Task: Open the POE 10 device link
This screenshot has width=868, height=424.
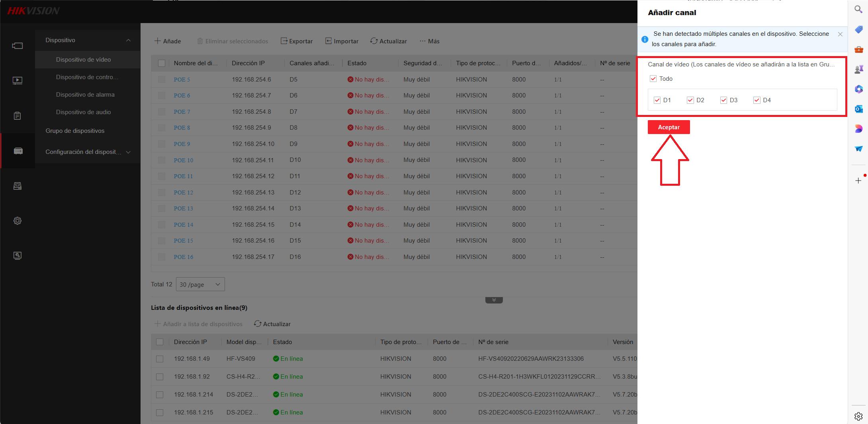Action: (184, 160)
